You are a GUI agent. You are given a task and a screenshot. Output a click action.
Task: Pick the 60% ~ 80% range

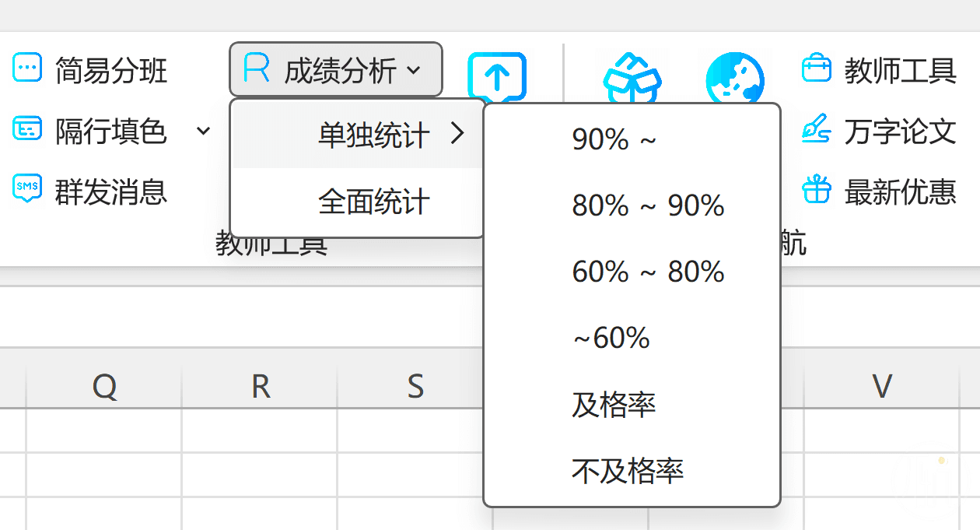(648, 272)
